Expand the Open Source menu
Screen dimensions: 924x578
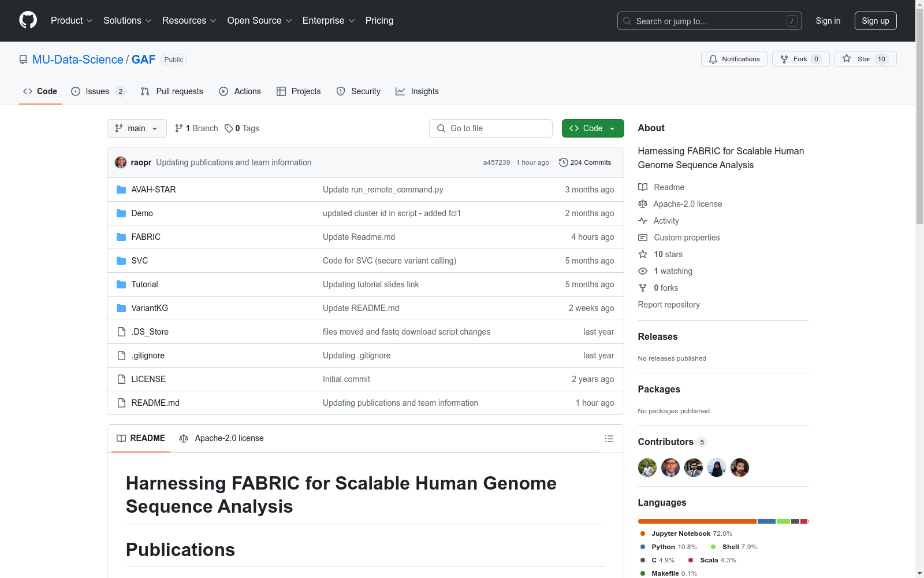(x=260, y=20)
